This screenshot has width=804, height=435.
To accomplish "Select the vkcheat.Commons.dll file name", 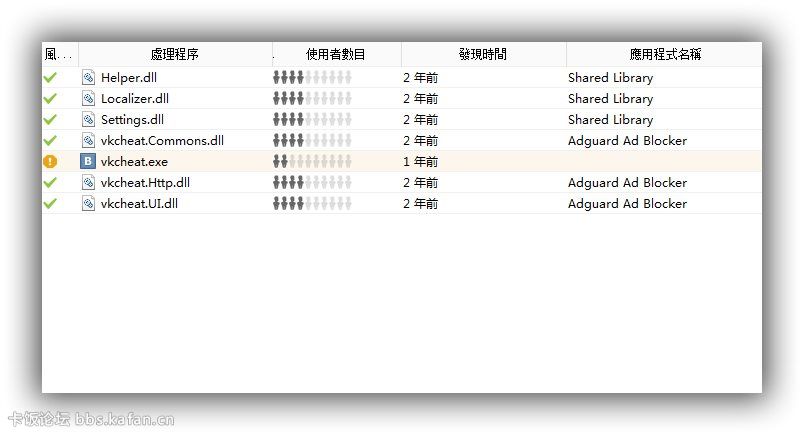I will (163, 141).
